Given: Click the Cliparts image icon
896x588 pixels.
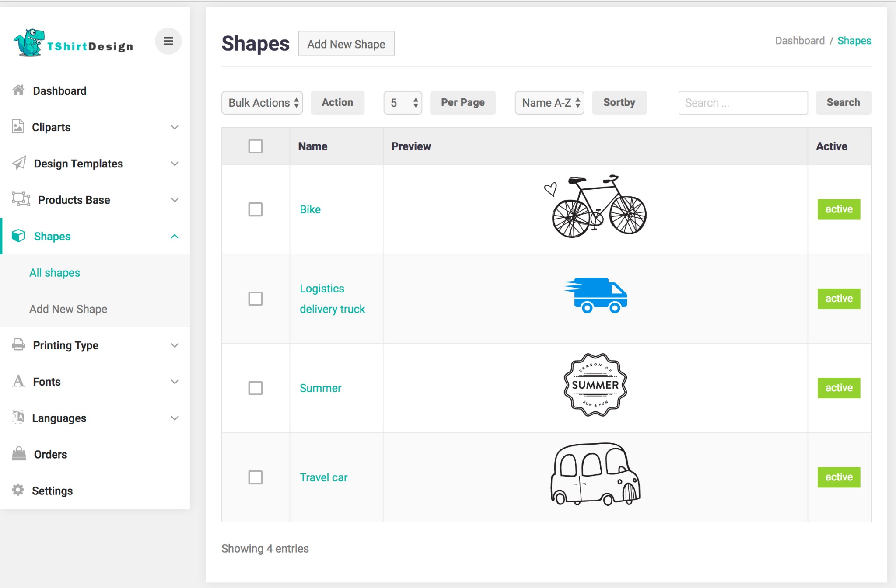Looking at the screenshot, I should (18, 126).
